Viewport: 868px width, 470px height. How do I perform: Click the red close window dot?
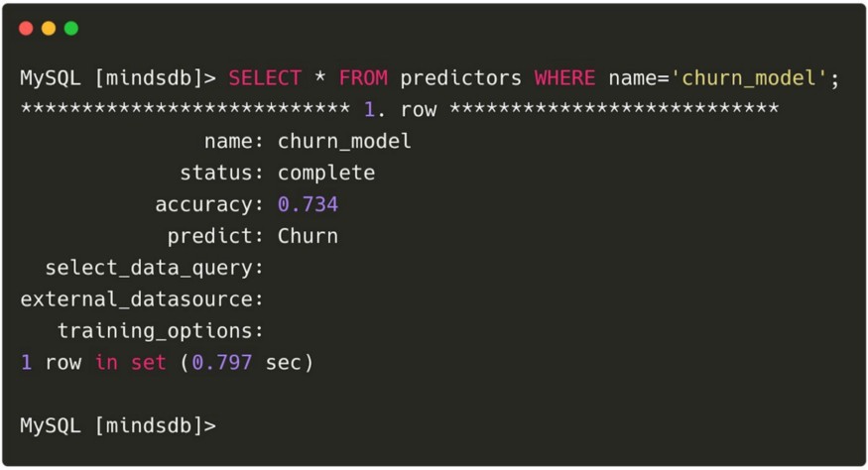pos(26,28)
